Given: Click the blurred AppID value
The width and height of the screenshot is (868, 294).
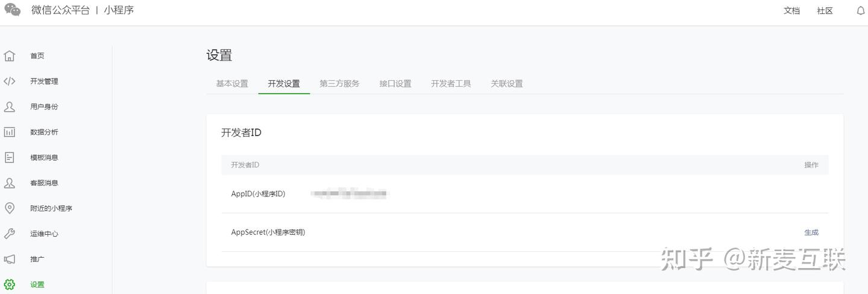Looking at the screenshot, I should pos(349,194).
